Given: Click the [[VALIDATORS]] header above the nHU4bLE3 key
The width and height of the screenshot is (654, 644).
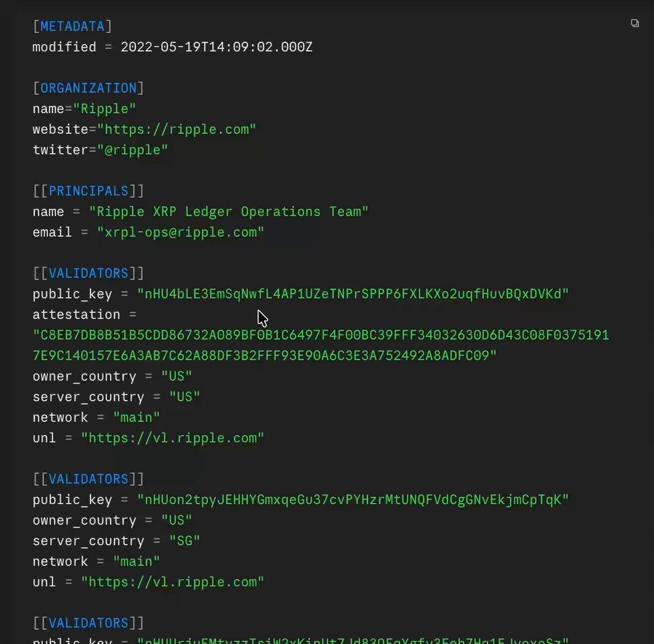Looking at the screenshot, I should click(88, 273).
